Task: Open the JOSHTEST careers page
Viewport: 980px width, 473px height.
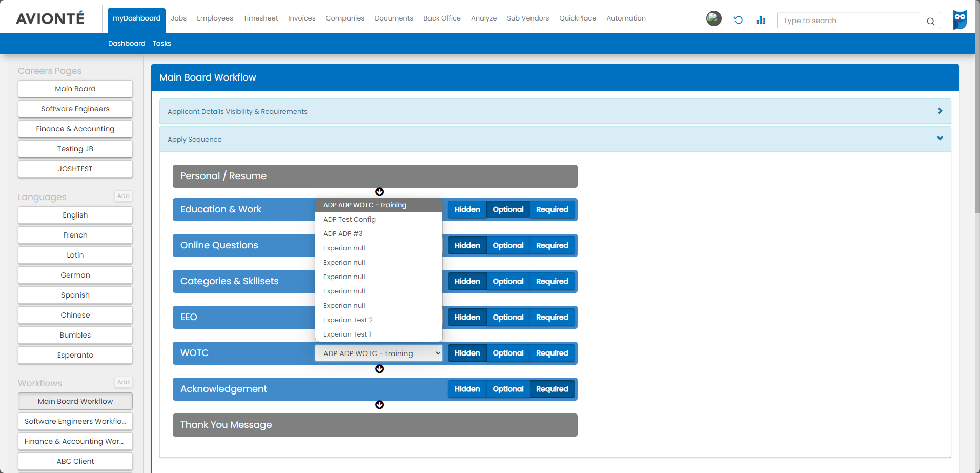Action: pos(75,169)
